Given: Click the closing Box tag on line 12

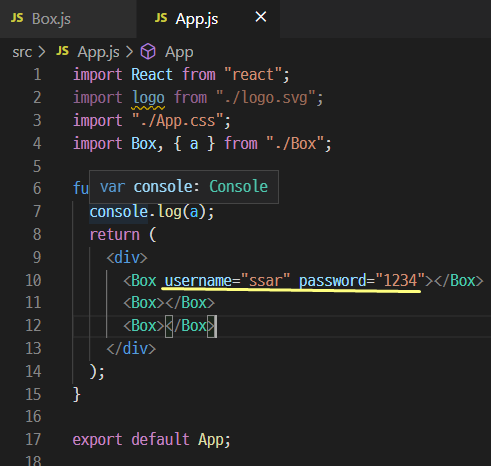Looking at the screenshot, I should point(191,326).
